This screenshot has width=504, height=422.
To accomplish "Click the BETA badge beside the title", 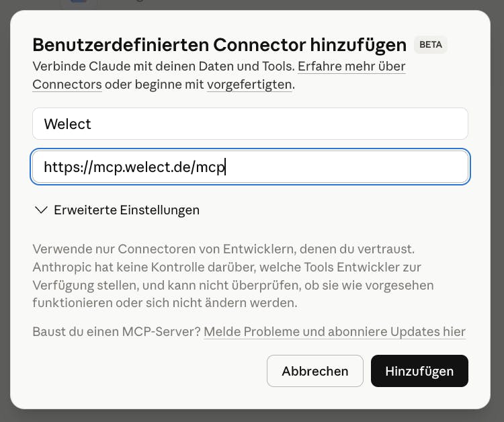I will 430,45.
